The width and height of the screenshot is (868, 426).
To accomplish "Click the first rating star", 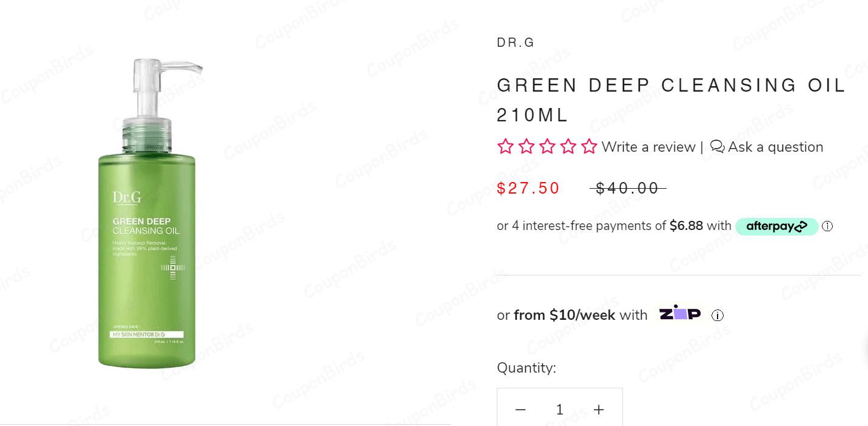I will coord(505,147).
